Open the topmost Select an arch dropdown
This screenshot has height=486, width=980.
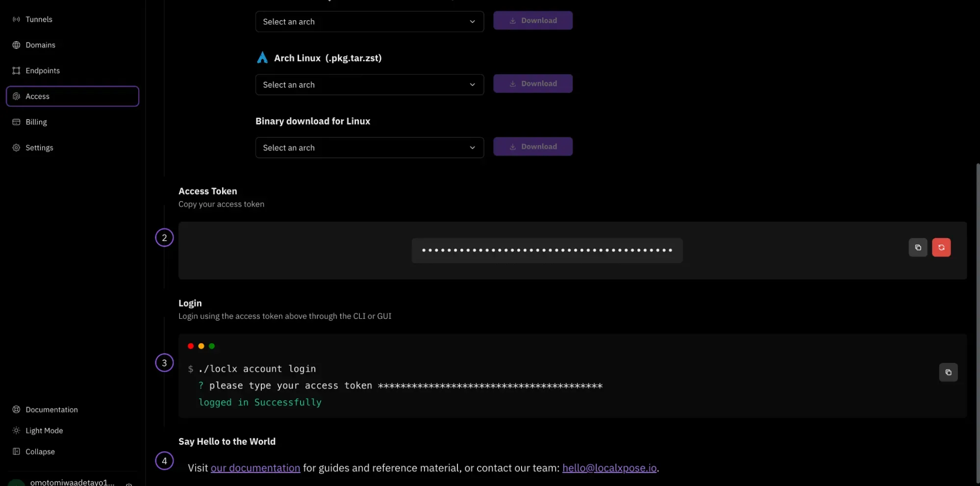pos(369,22)
